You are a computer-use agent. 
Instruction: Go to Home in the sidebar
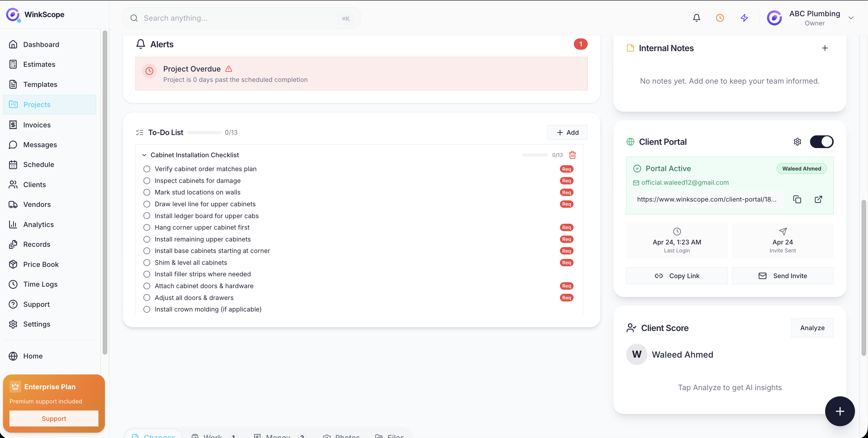[x=50, y=356]
